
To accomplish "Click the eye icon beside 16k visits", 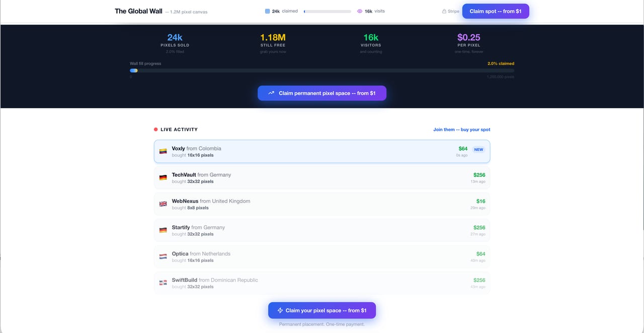I will pos(360,11).
